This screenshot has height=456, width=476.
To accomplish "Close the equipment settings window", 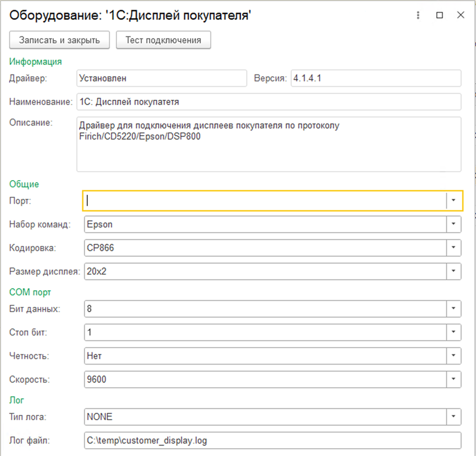I will click(460, 15).
